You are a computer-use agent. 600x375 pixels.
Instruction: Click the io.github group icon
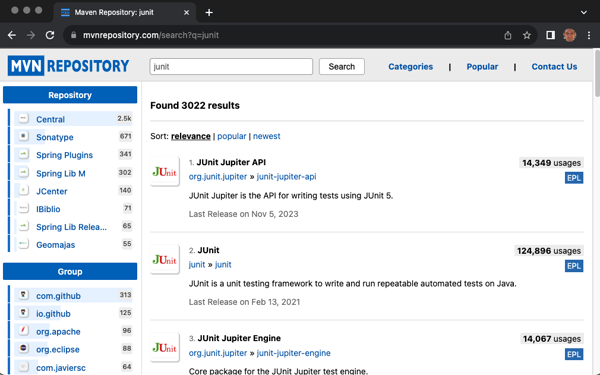tap(24, 313)
